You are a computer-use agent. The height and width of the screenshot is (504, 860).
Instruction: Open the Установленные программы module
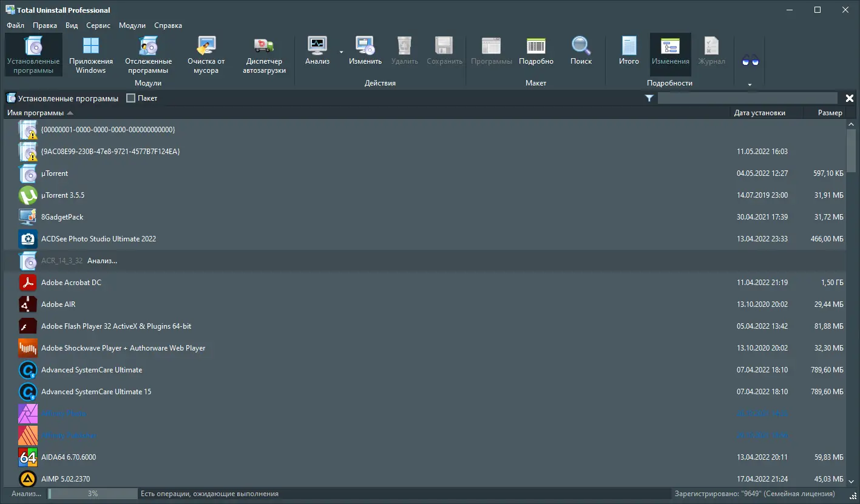point(33,55)
